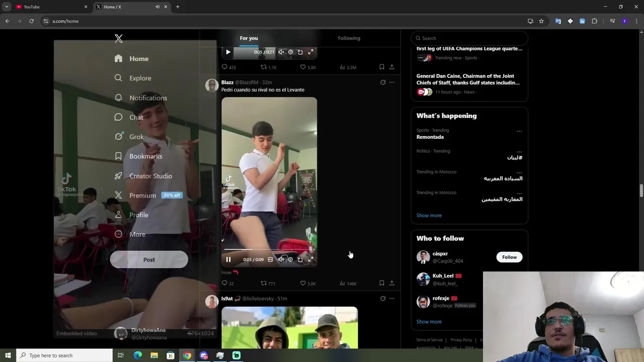The height and width of the screenshot is (362, 644).
Task: Open Grok actions on Blazz post
Action: coord(383,82)
